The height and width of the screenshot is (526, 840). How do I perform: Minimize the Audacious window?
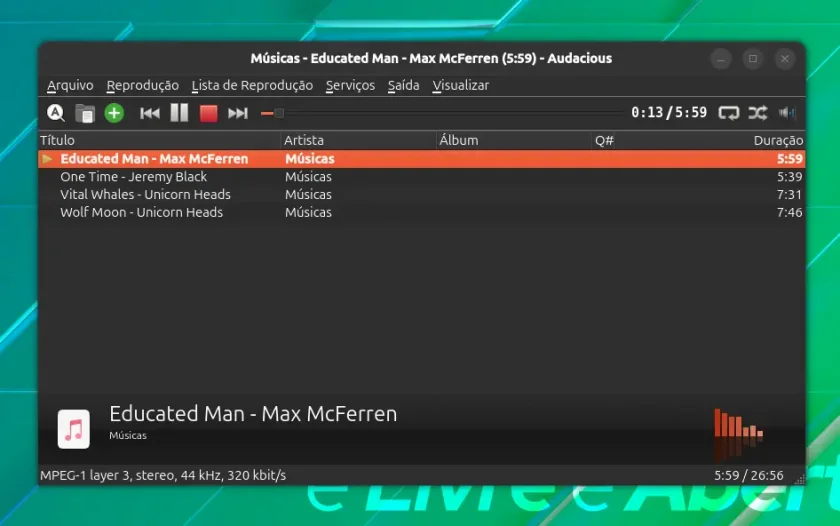(x=721, y=59)
